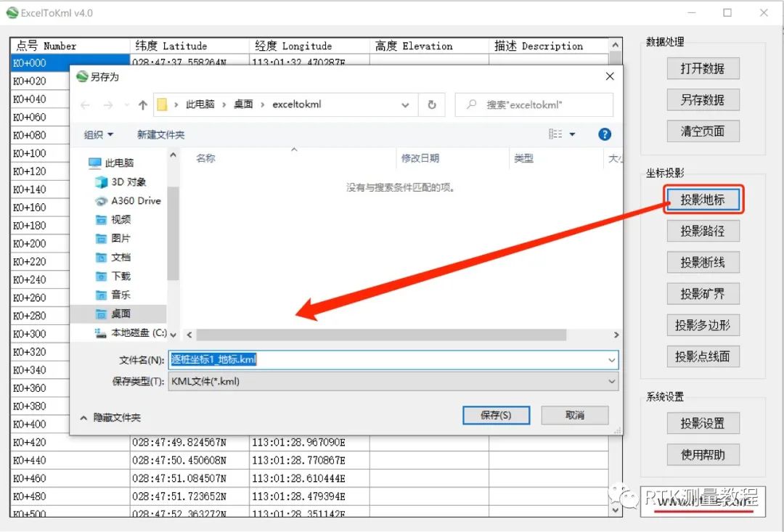
Task: Change the view layout icon
Action: (555, 134)
